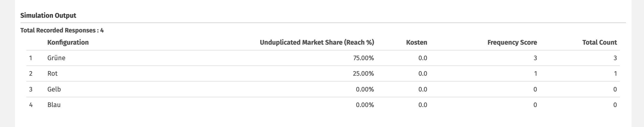Viewport: 644px width, 127px height.
Task: Click the Gelb configuration name
Action: (x=54, y=89)
